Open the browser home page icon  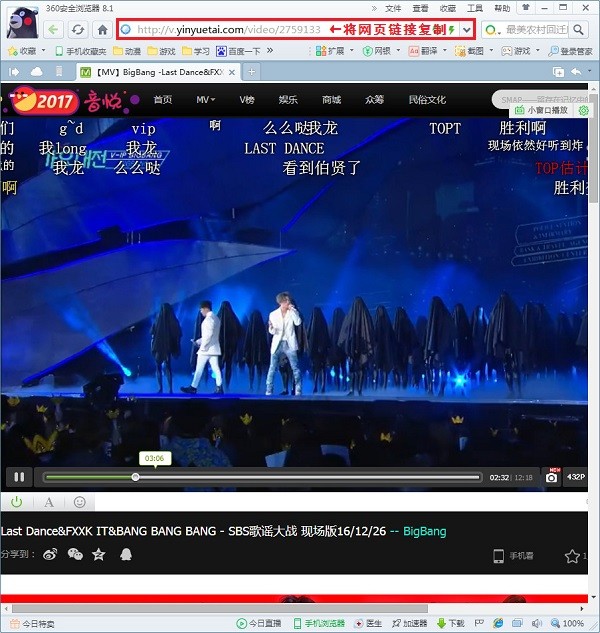point(103,30)
